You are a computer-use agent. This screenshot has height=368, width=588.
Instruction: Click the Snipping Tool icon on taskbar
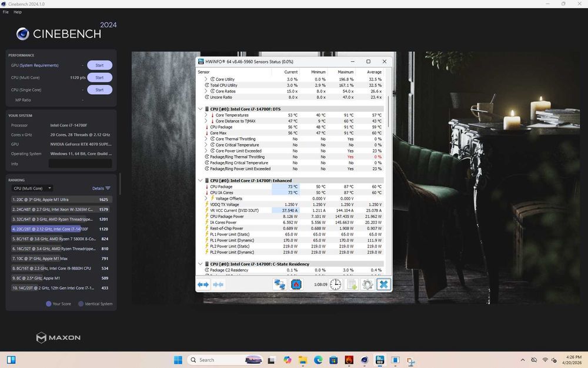(410, 361)
